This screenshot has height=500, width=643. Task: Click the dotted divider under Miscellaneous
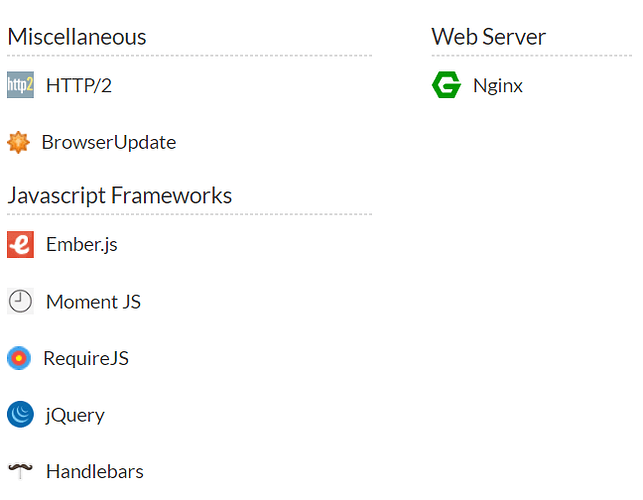[x=189, y=55]
